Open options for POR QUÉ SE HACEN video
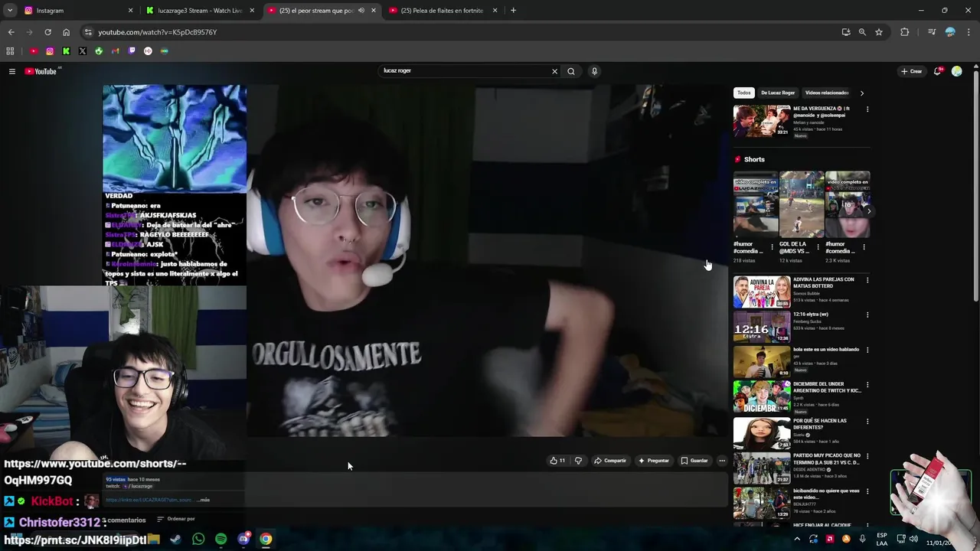The image size is (980, 551). 867,421
